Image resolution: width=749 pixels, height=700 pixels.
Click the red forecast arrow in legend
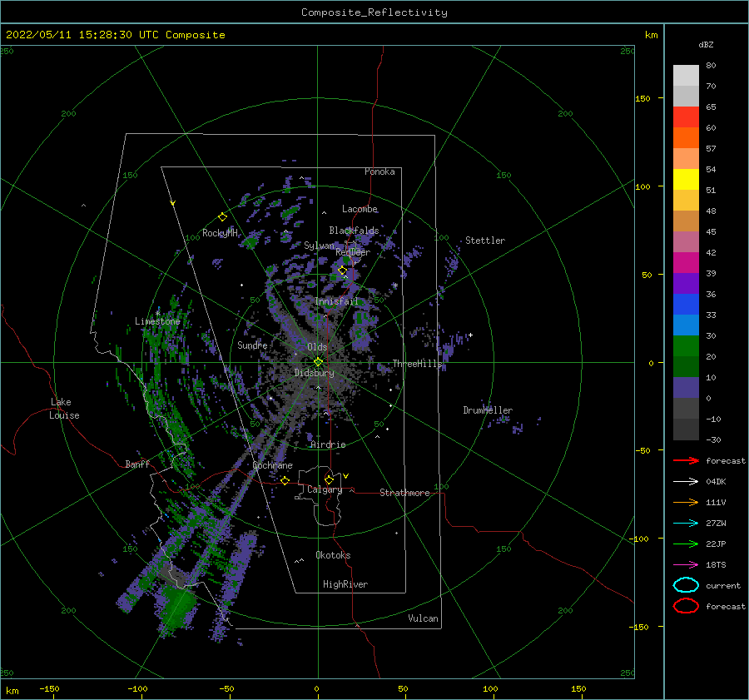[x=686, y=460]
